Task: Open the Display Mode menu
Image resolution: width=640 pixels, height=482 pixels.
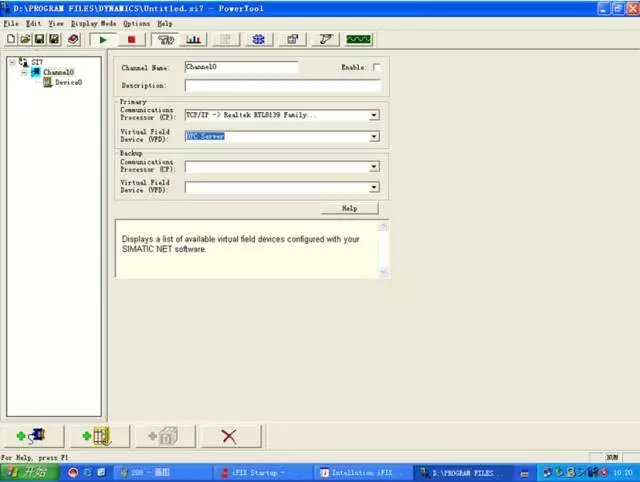Action: click(x=94, y=23)
